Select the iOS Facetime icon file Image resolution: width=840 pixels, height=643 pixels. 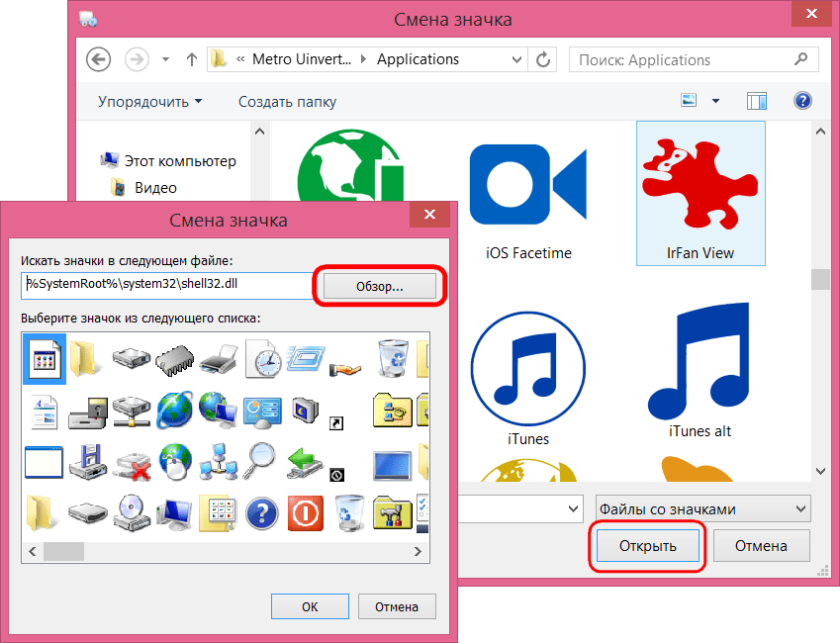528,201
